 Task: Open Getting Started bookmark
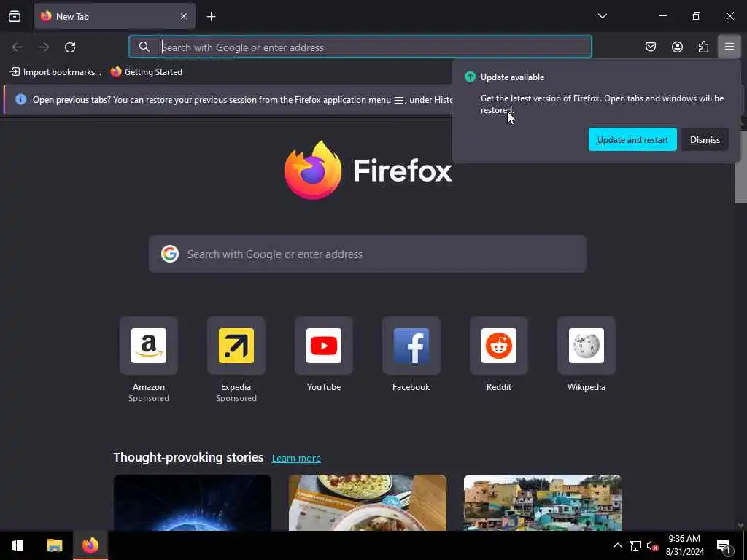[146, 72]
